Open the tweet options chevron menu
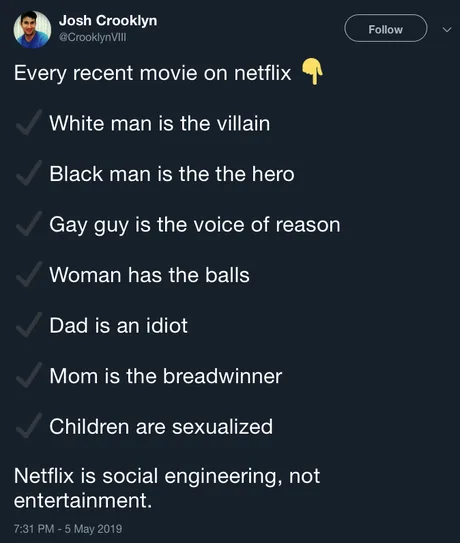The height and width of the screenshot is (543, 460). 447,30
